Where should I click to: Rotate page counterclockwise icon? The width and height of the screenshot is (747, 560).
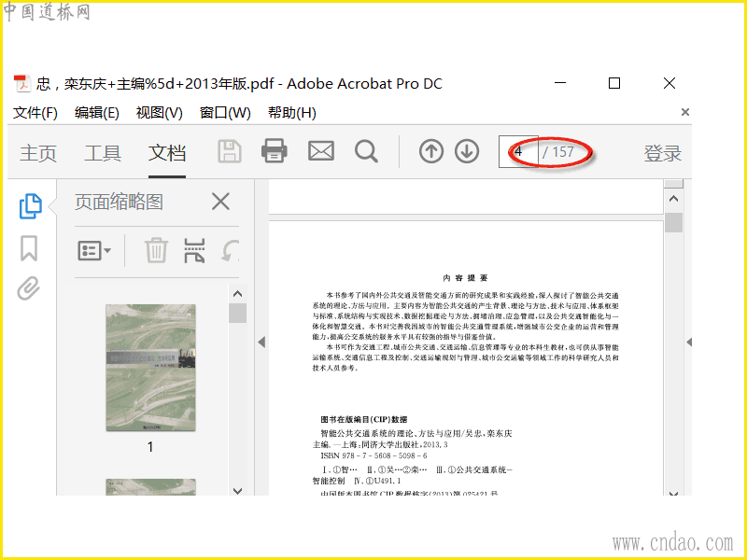230,250
